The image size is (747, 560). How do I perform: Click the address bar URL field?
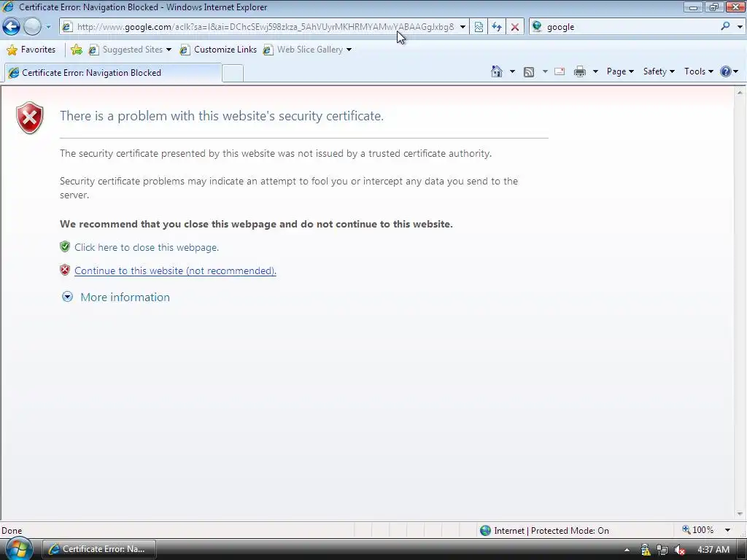pyautogui.click(x=266, y=27)
